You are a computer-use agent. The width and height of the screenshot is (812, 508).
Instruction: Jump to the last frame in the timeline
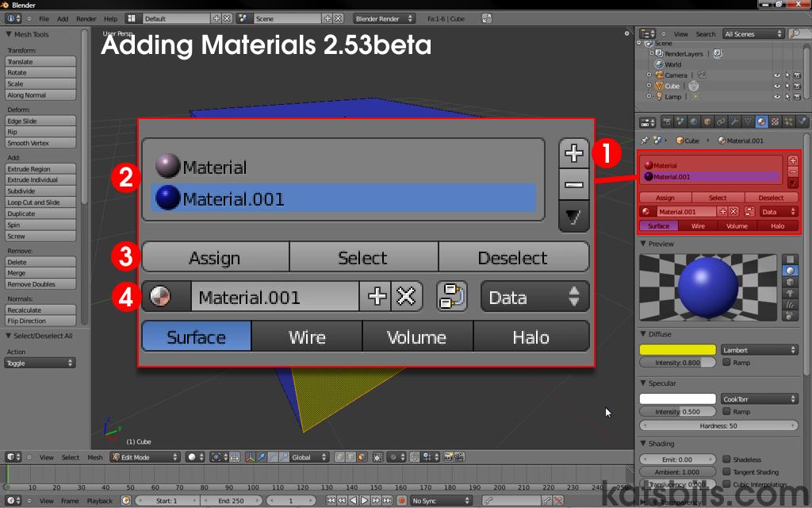point(387,501)
